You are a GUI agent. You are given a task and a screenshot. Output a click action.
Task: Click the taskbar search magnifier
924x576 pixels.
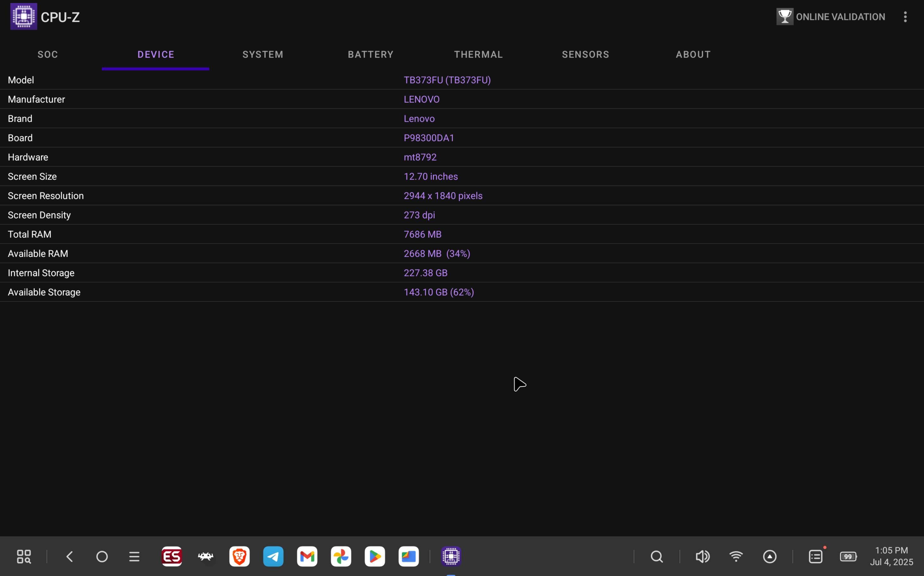(x=657, y=557)
